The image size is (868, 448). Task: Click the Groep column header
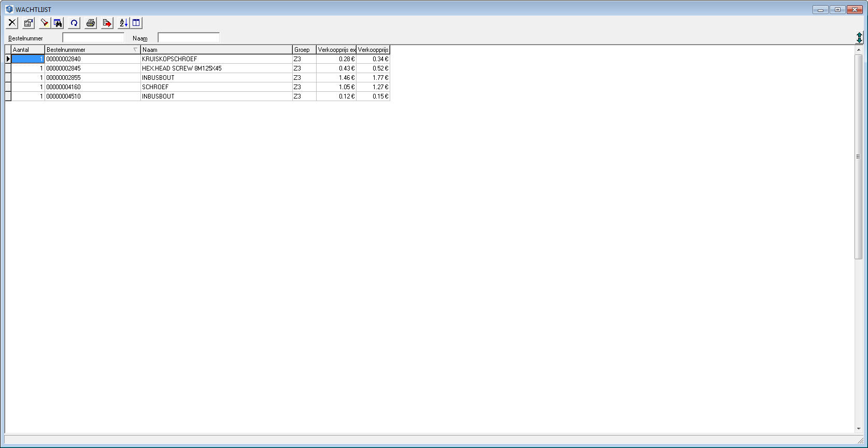point(305,50)
